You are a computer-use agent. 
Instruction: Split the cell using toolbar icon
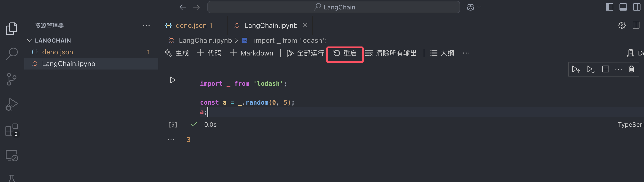pos(605,69)
